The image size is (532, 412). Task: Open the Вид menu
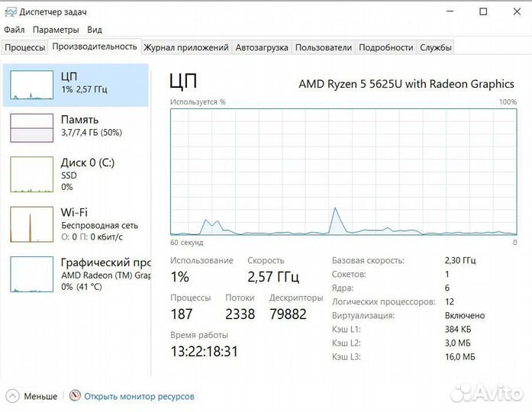95,30
